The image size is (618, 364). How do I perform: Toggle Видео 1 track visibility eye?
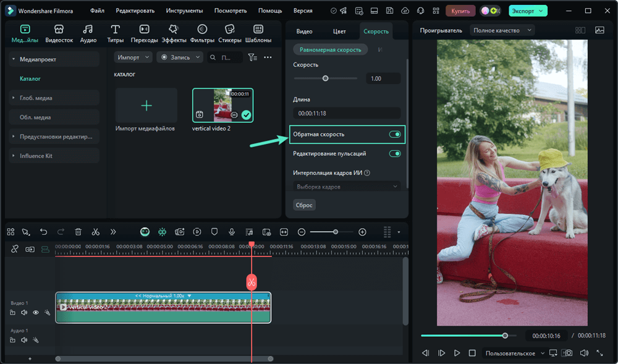35,312
